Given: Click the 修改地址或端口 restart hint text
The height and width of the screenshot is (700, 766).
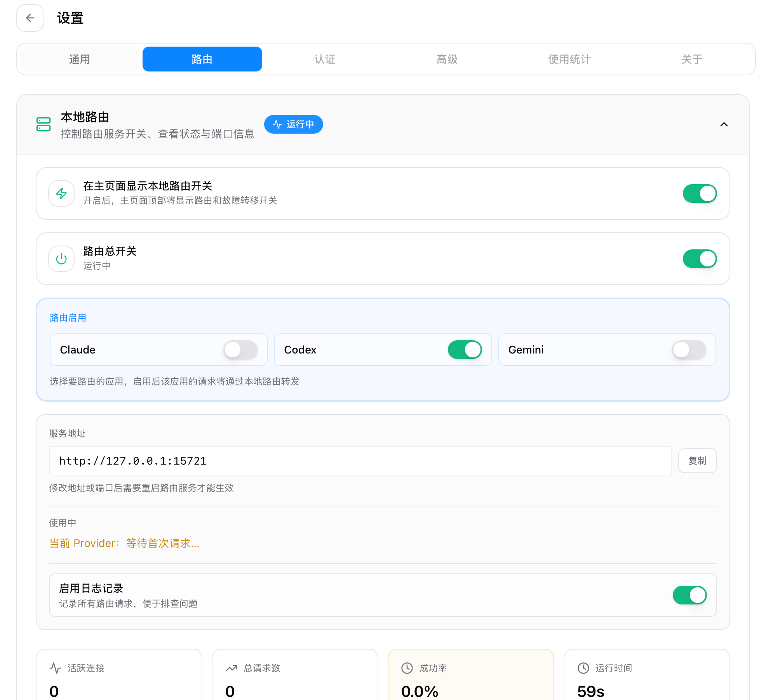Looking at the screenshot, I should (141, 488).
